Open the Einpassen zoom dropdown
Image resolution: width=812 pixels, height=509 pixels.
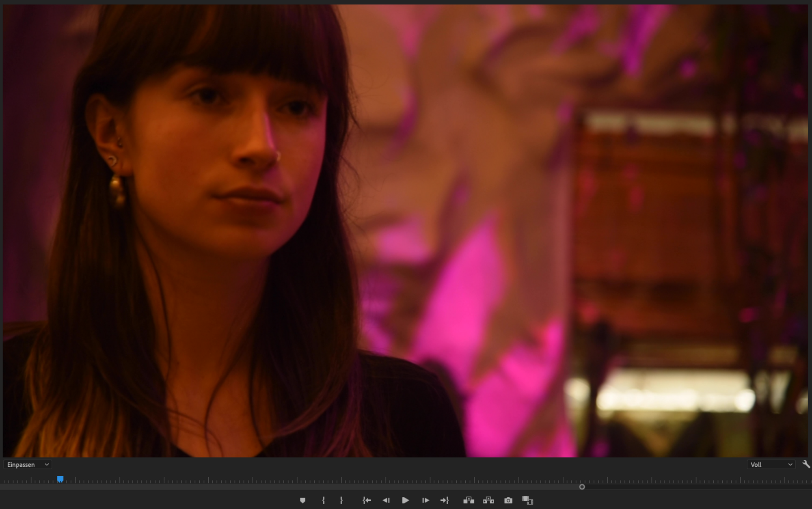point(28,465)
